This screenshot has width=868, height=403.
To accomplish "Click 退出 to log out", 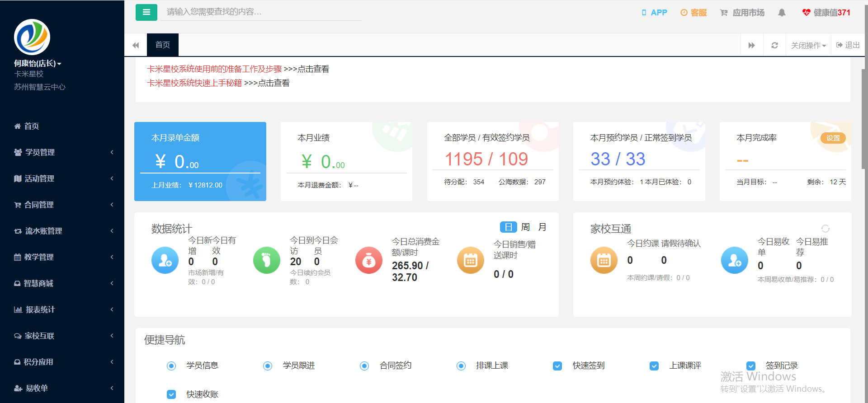I will pos(848,45).
